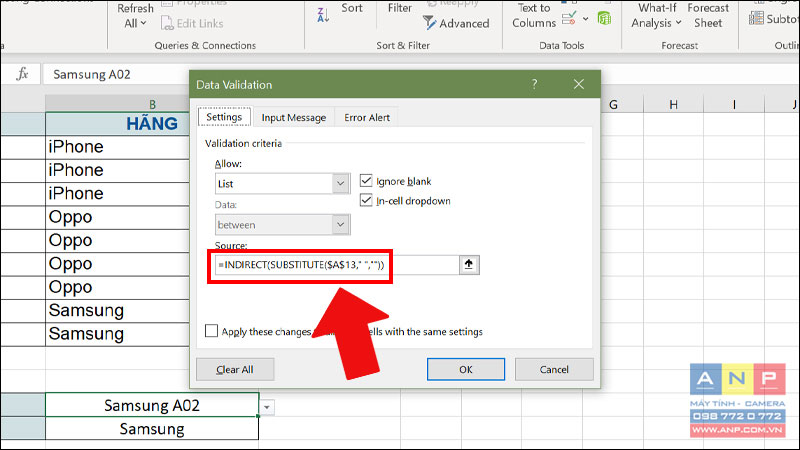Click the Data Validation help question mark
Image resolution: width=800 pixels, height=450 pixels.
coord(534,84)
